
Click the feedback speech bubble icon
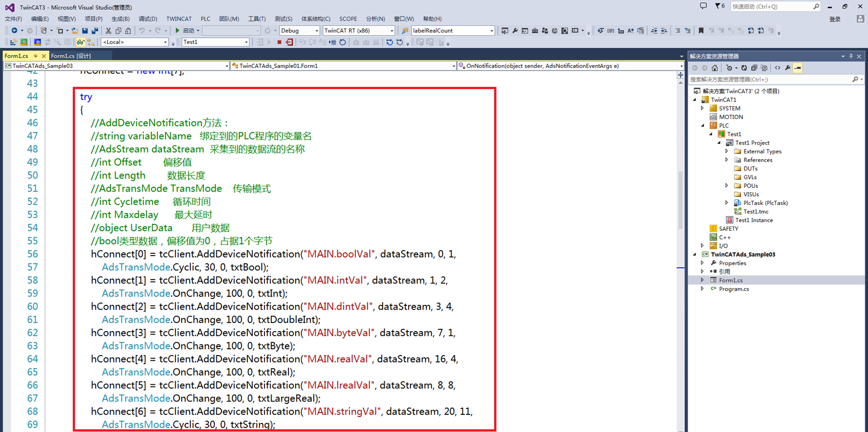coord(703,6)
